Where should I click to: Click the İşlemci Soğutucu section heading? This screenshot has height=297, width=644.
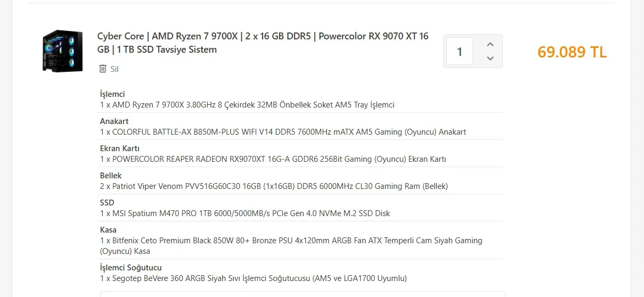pyautogui.click(x=131, y=268)
